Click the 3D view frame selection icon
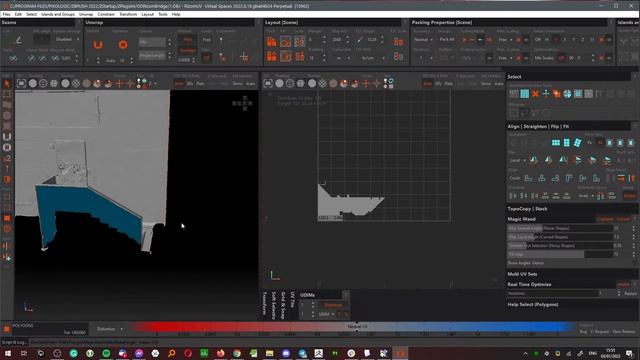Image resolution: width=640 pixels, height=360 pixels. (21, 84)
